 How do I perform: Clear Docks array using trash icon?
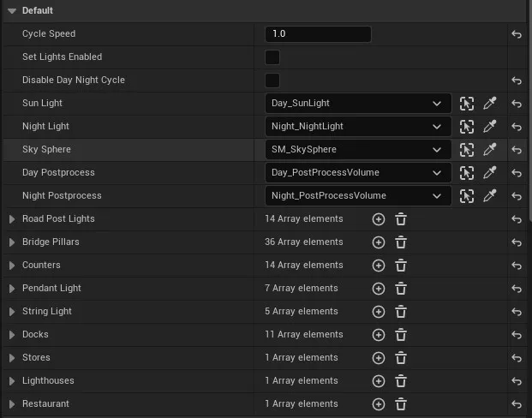[x=401, y=335]
